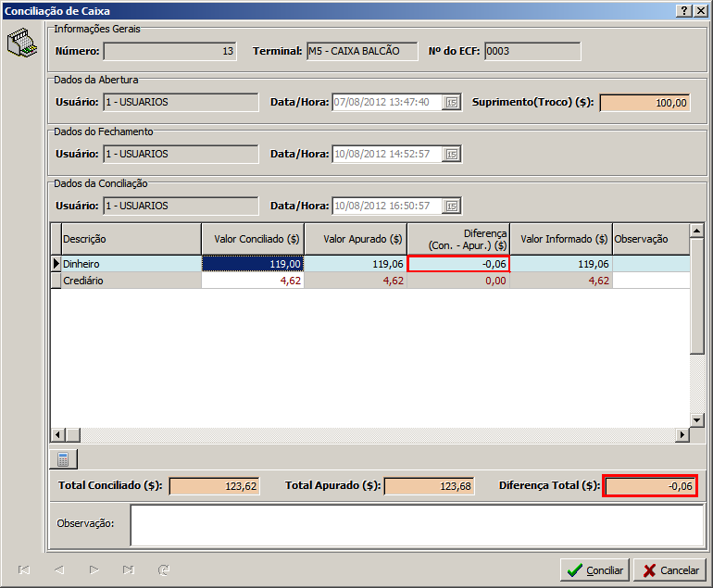
Task: Click the Valor Apurado column header
Action: point(356,239)
